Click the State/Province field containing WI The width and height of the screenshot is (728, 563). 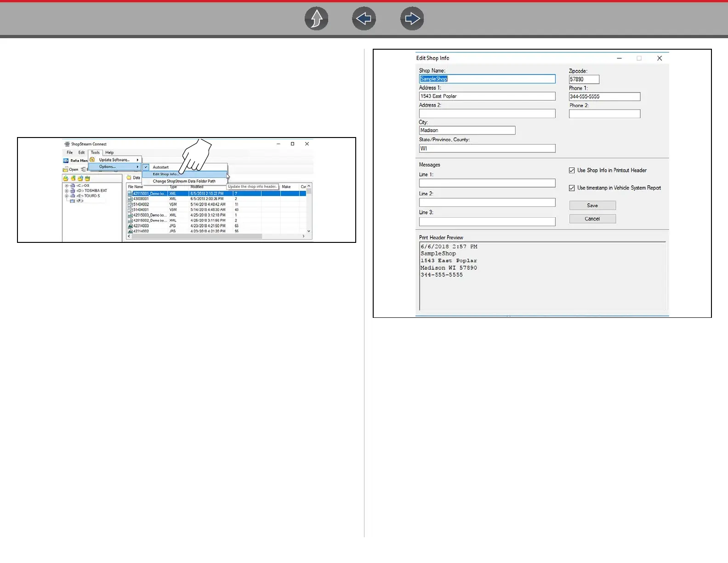(x=487, y=148)
